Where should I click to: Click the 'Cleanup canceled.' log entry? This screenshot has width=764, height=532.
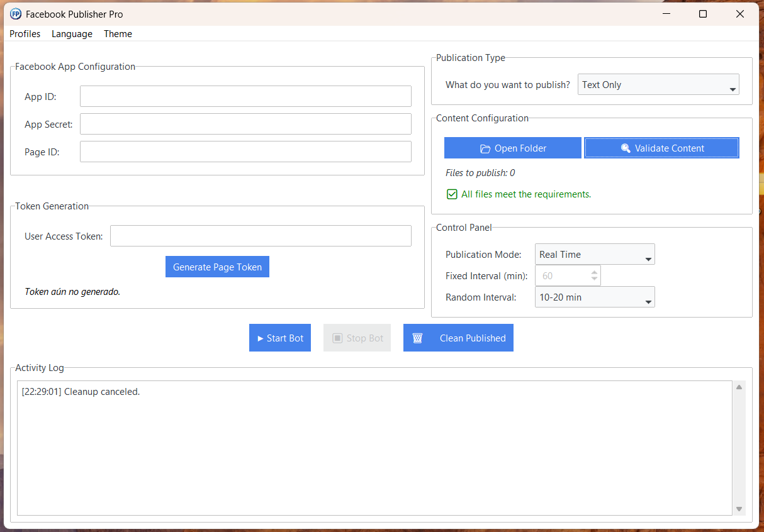pyautogui.click(x=81, y=392)
